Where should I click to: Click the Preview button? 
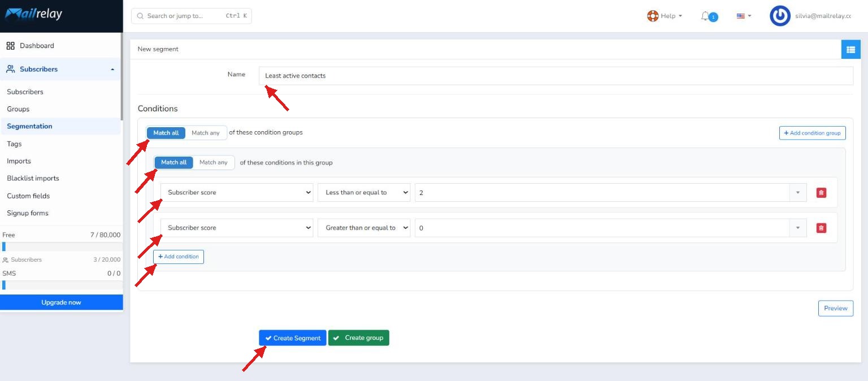click(x=835, y=308)
